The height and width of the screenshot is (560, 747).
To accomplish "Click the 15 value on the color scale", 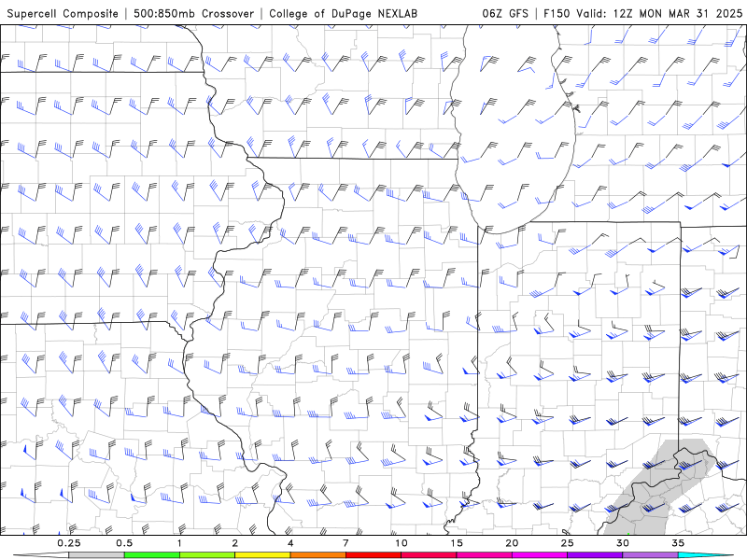I will click(457, 543).
